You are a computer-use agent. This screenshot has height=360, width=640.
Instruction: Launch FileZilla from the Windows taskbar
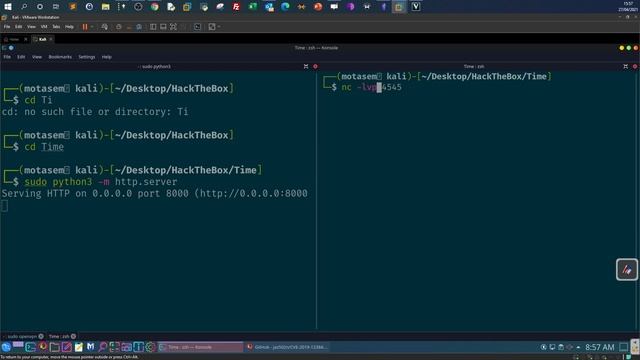pyautogui.click(x=236, y=7)
